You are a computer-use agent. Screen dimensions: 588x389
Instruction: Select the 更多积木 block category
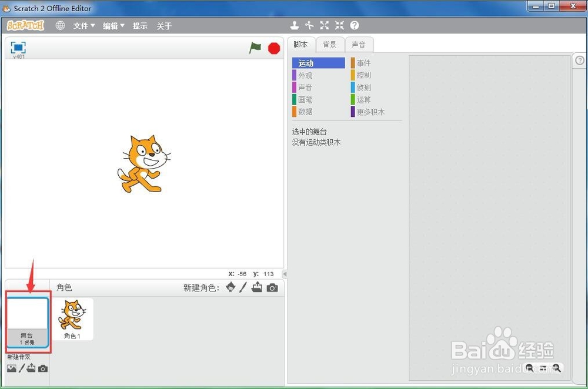[x=368, y=111]
